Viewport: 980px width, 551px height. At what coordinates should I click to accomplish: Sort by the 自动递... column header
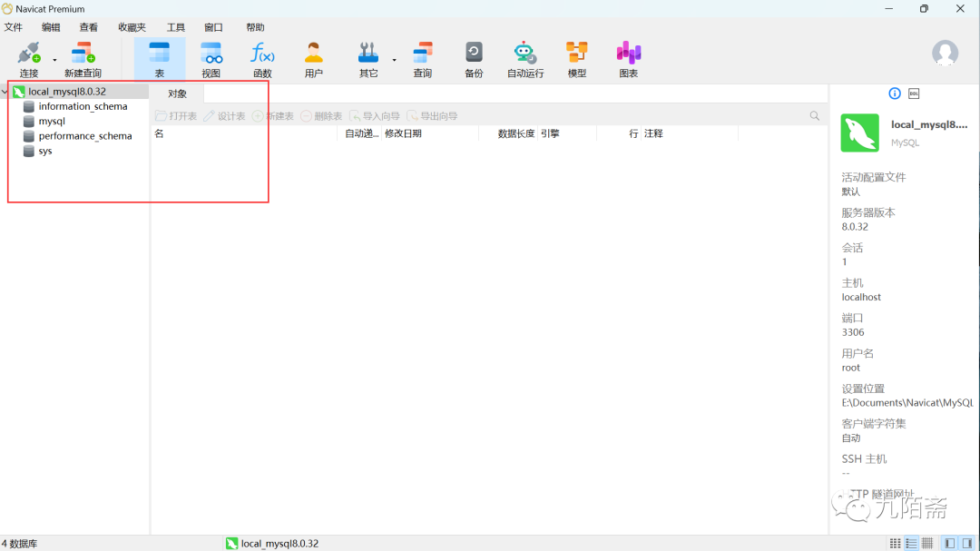tap(360, 133)
